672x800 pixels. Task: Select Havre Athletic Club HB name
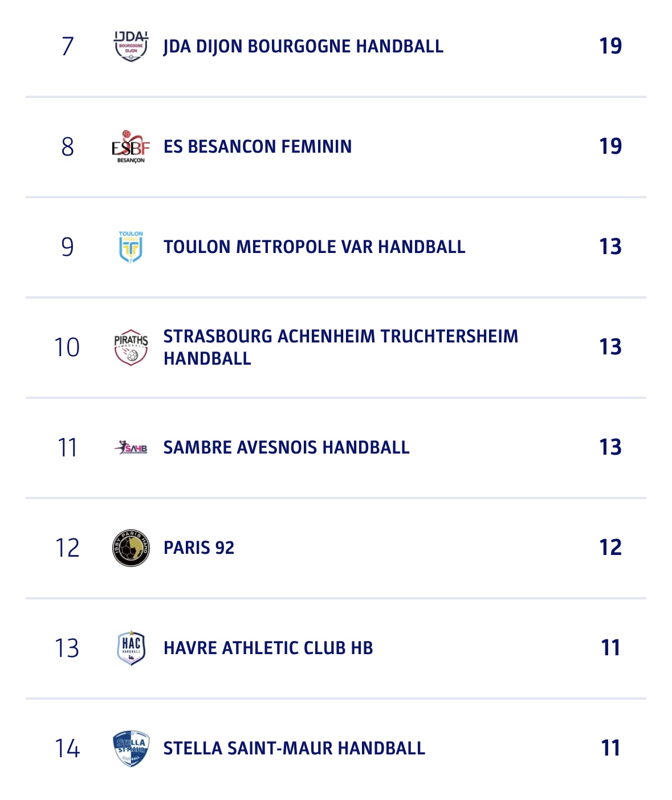coord(268,648)
